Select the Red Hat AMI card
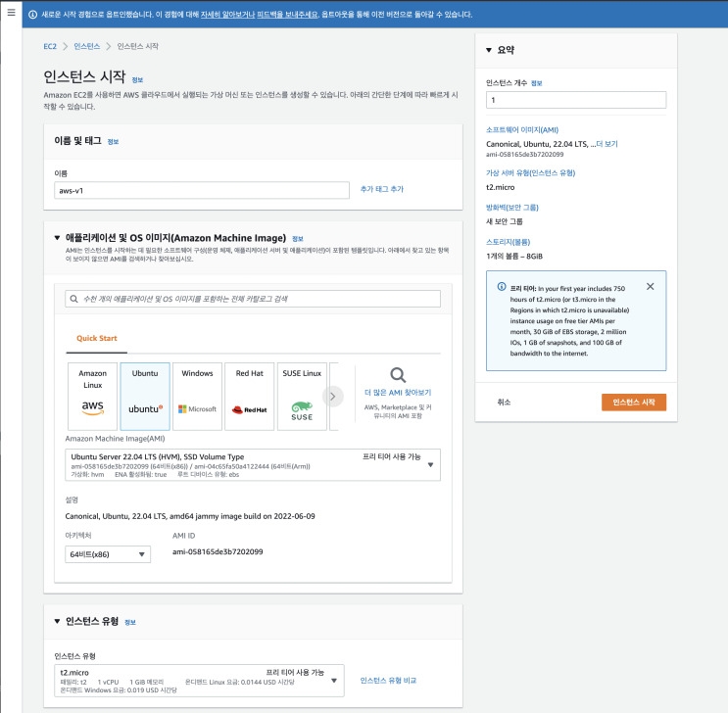 coord(249,397)
